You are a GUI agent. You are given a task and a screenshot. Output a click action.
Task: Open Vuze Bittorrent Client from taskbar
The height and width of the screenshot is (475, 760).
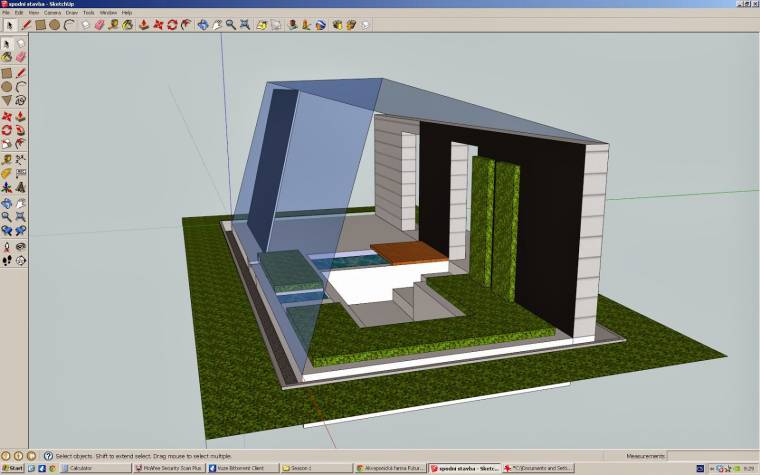[x=240, y=468]
